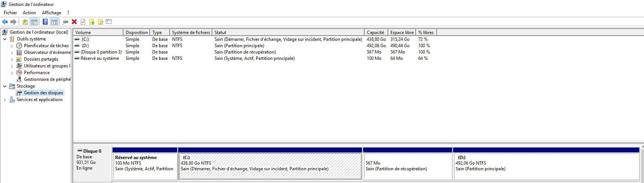644x183 pixels.
Task: Click the red X delete icon
Action: pyautogui.click(x=74, y=22)
